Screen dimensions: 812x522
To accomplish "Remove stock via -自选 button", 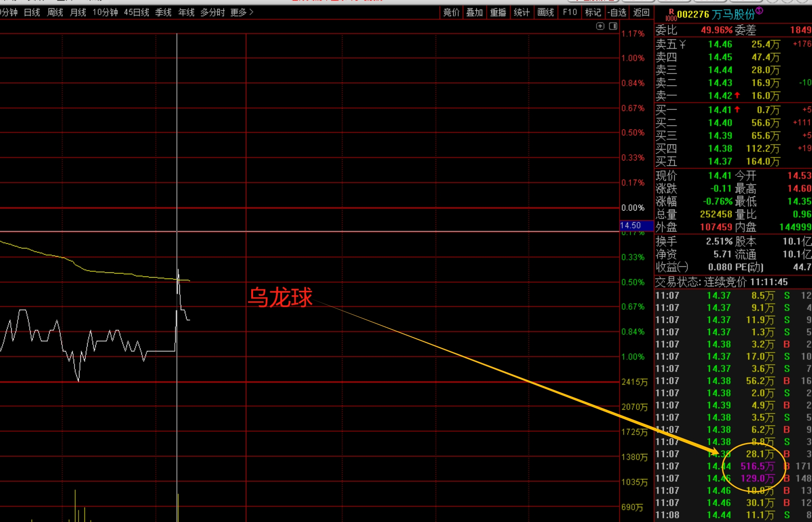I will [x=617, y=13].
